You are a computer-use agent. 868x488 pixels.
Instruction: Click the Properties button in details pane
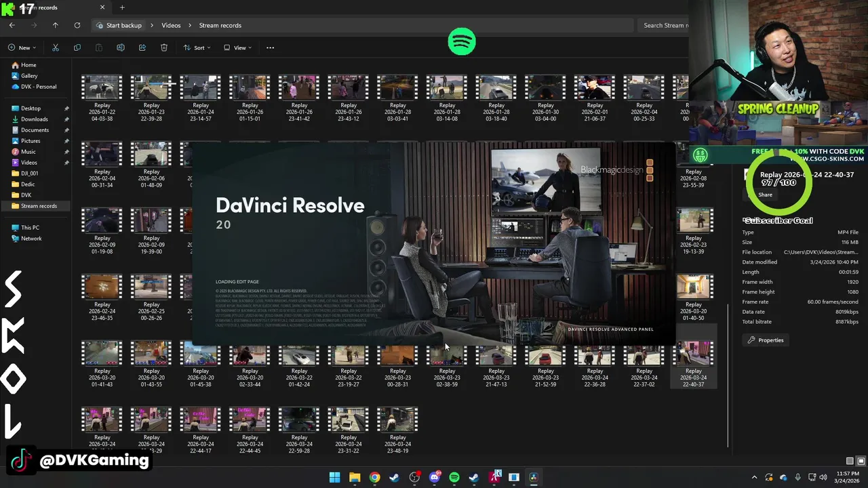click(x=766, y=340)
